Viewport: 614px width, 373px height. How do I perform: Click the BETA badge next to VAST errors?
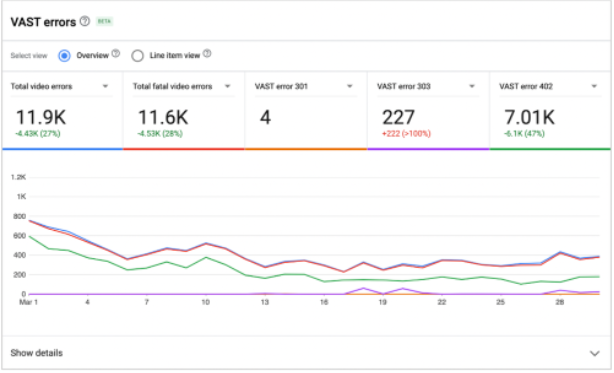(104, 21)
